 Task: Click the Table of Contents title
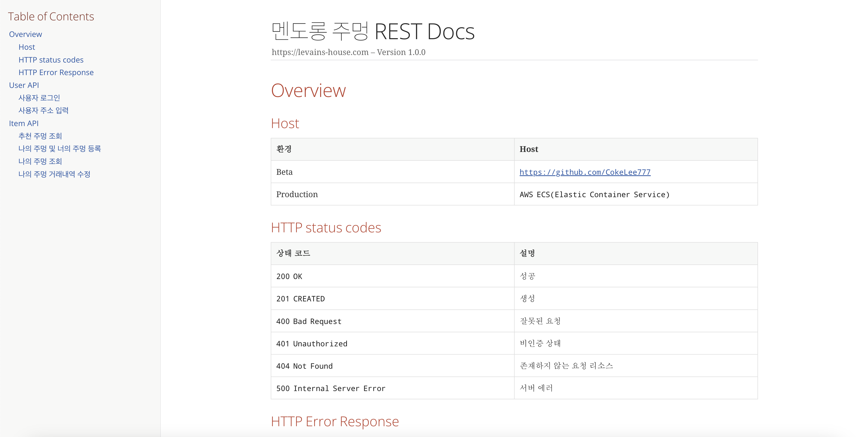click(51, 17)
